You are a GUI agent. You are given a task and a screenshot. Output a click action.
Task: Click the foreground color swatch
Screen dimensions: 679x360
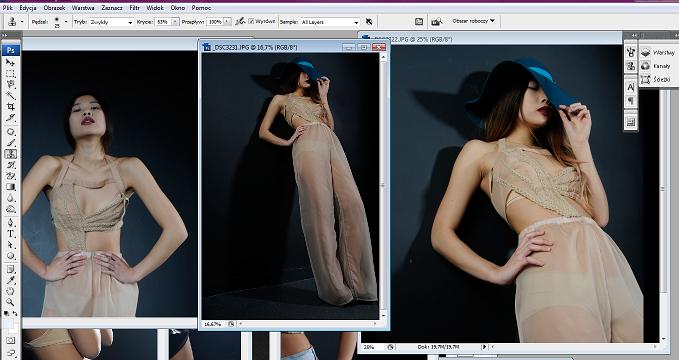click(8, 323)
